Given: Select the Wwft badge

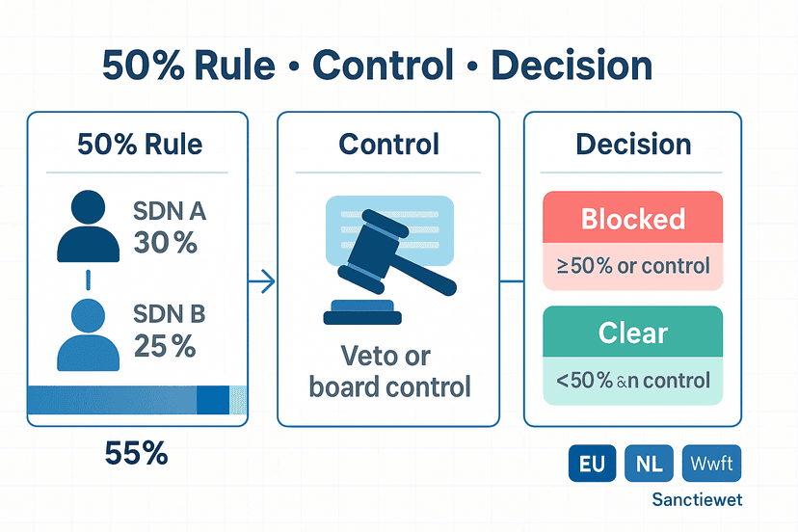Looking at the screenshot, I should 711,464.
